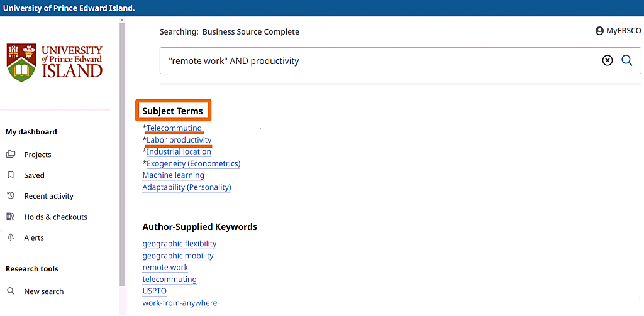Open Adaptability (Personality) subject link
This screenshot has height=316, width=644.
pyautogui.click(x=187, y=187)
